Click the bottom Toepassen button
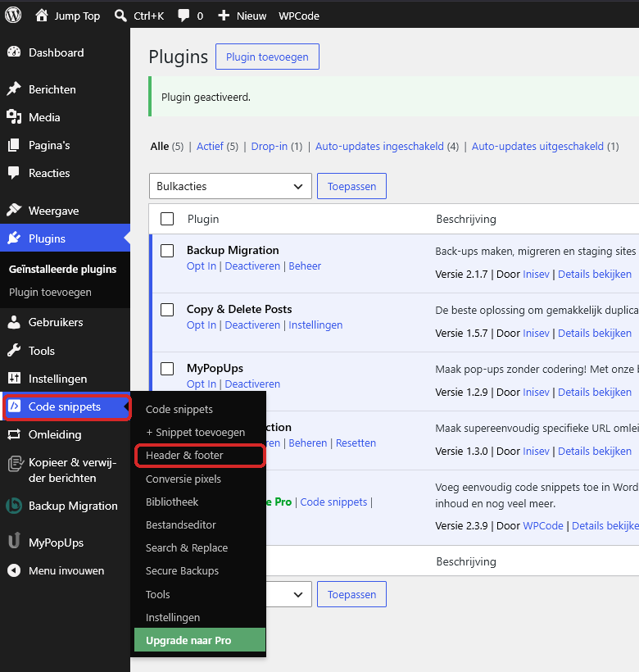Screen dimensions: 639x672 coord(351,594)
